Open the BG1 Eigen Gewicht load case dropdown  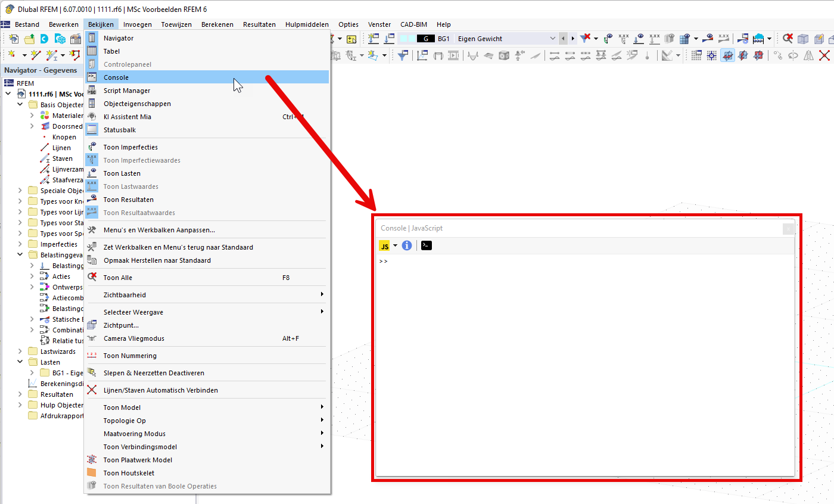coord(553,39)
